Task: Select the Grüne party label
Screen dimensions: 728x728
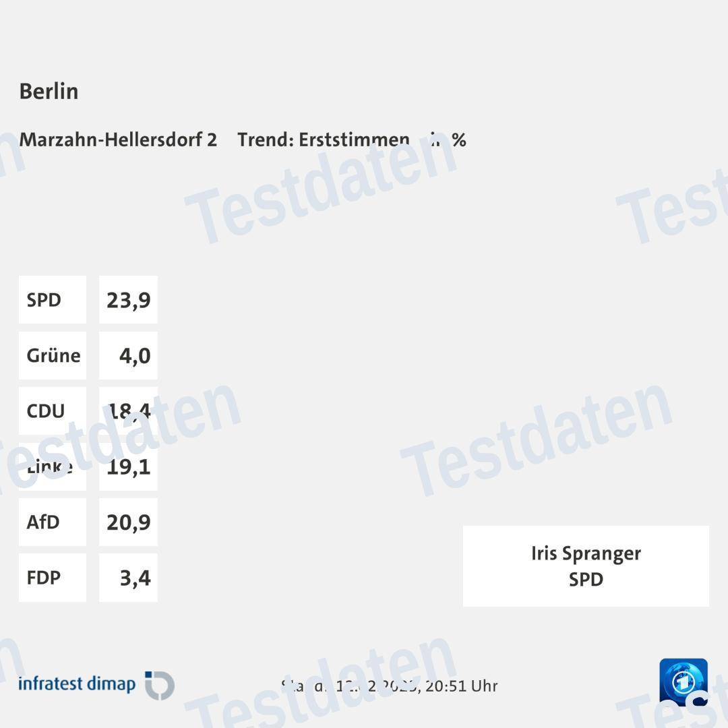Action: point(53,355)
